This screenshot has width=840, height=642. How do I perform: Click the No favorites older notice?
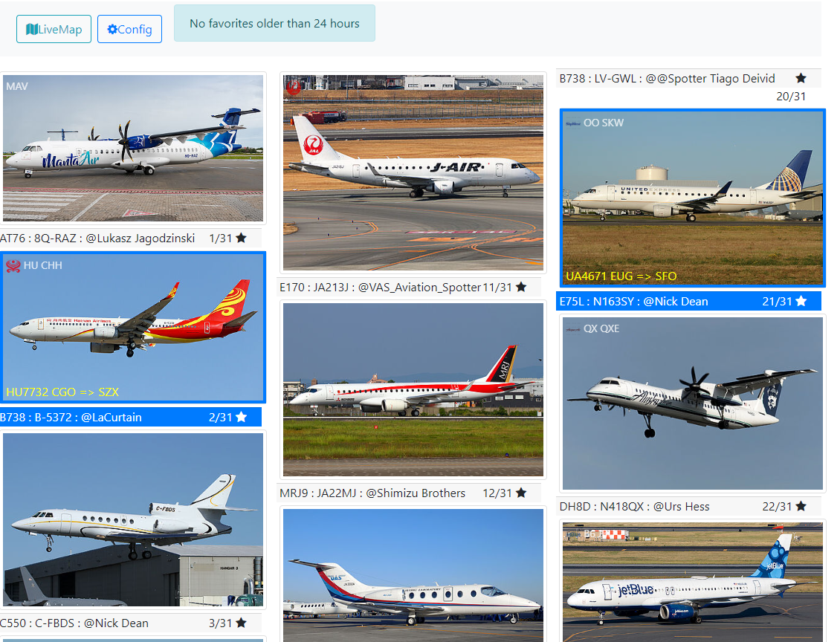coord(274,24)
